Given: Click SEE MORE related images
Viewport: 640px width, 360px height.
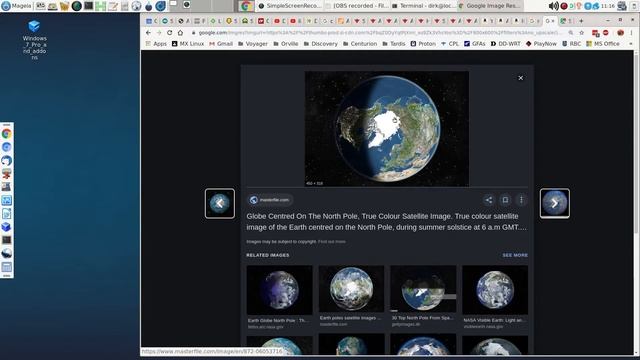Looking at the screenshot, I should pos(515,255).
